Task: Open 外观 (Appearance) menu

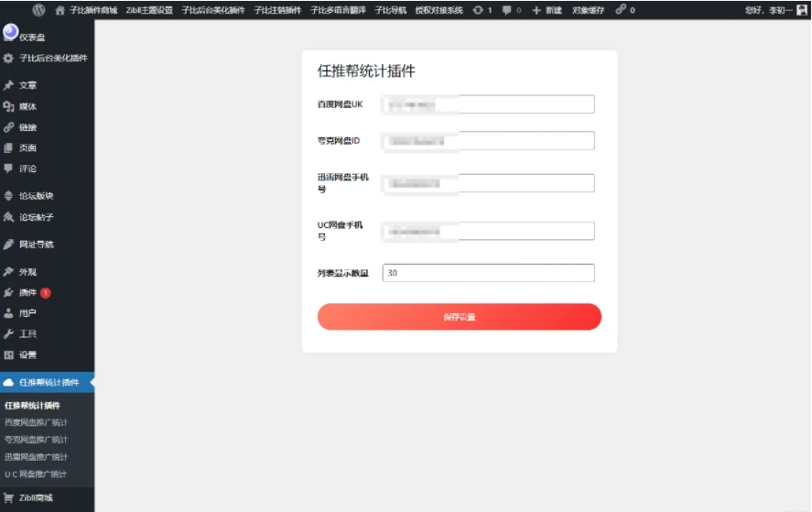Action: pos(27,272)
